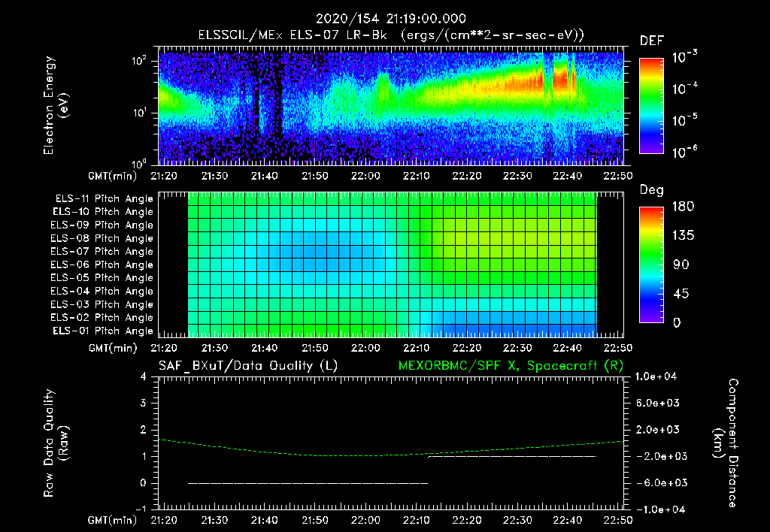Viewport: 770px width, 532px height.
Task: Click the timestamp title 2020/154 21:19:00.000
Action: pos(391,19)
